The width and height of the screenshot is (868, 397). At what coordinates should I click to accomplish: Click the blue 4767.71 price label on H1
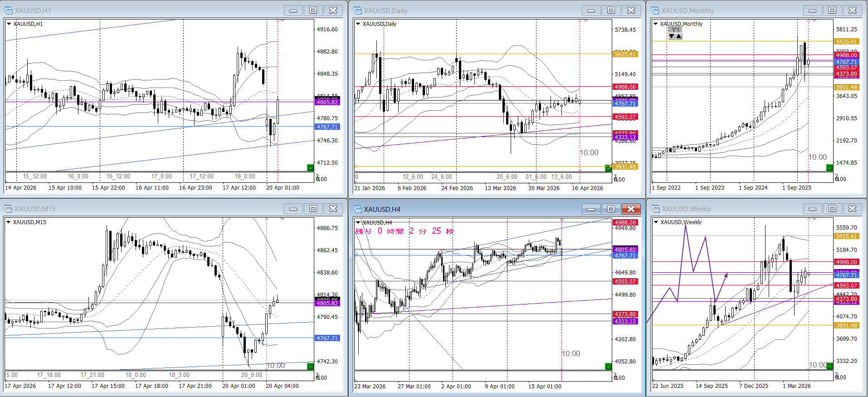click(x=327, y=127)
